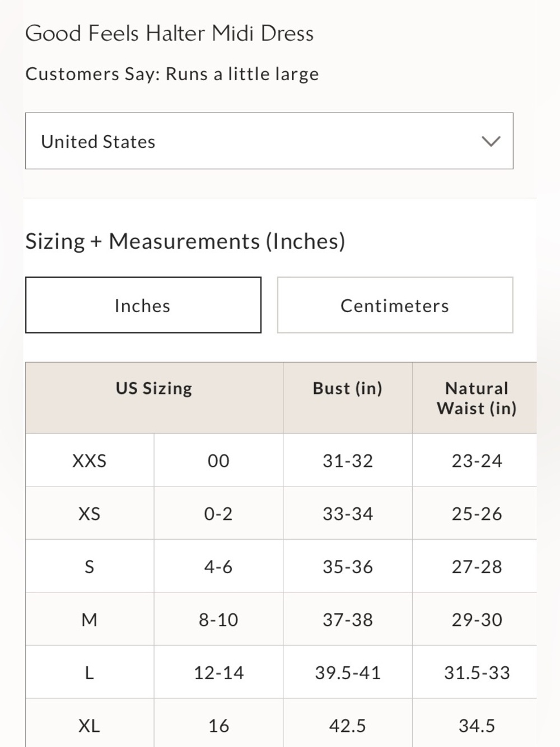
Task: Switch measurements to Inches
Action: [x=143, y=305]
